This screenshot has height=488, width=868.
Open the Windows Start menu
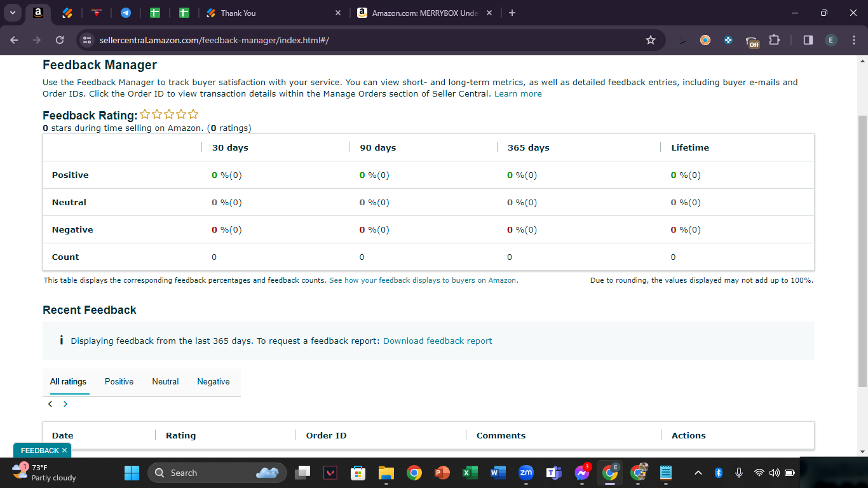(x=132, y=473)
